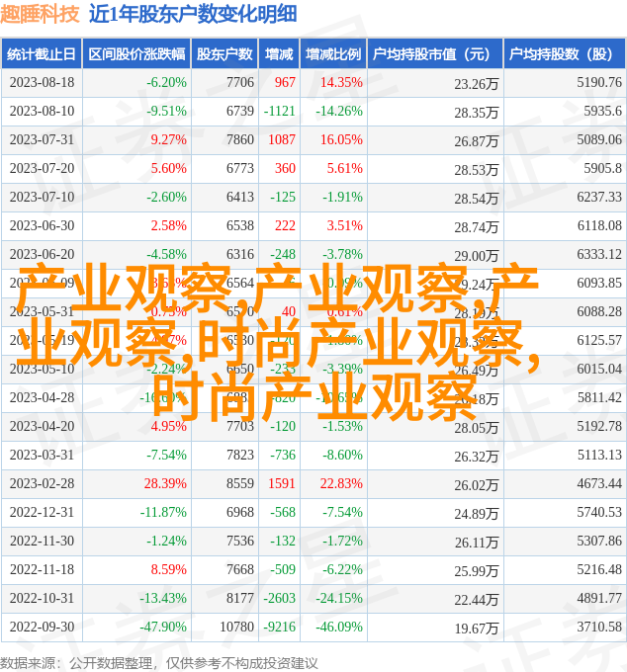Click shareholder count 7860

click(240, 139)
